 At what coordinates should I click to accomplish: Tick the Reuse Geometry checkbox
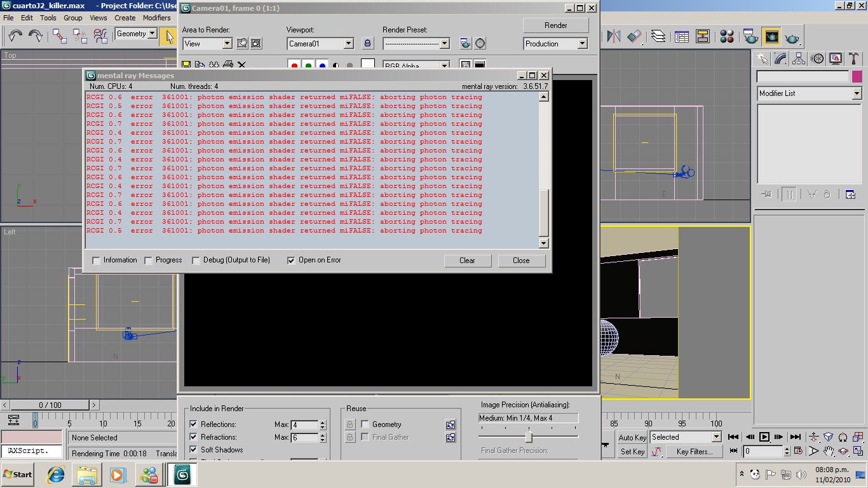pyautogui.click(x=365, y=424)
